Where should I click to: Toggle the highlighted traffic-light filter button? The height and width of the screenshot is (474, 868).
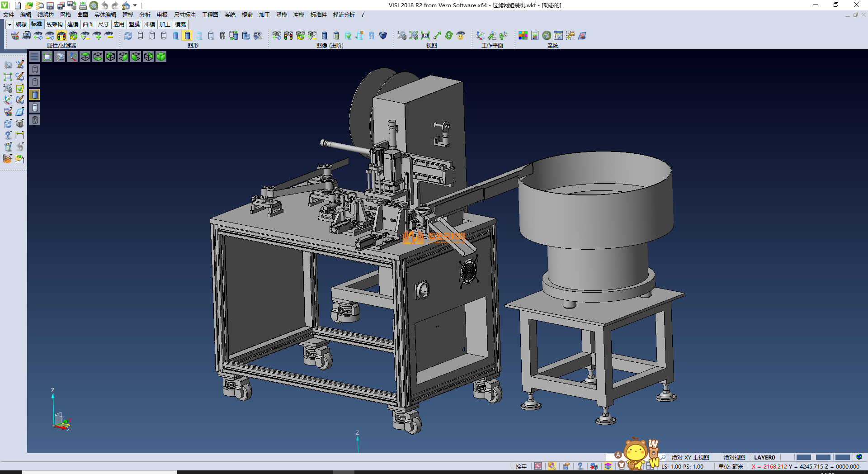pos(61,36)
